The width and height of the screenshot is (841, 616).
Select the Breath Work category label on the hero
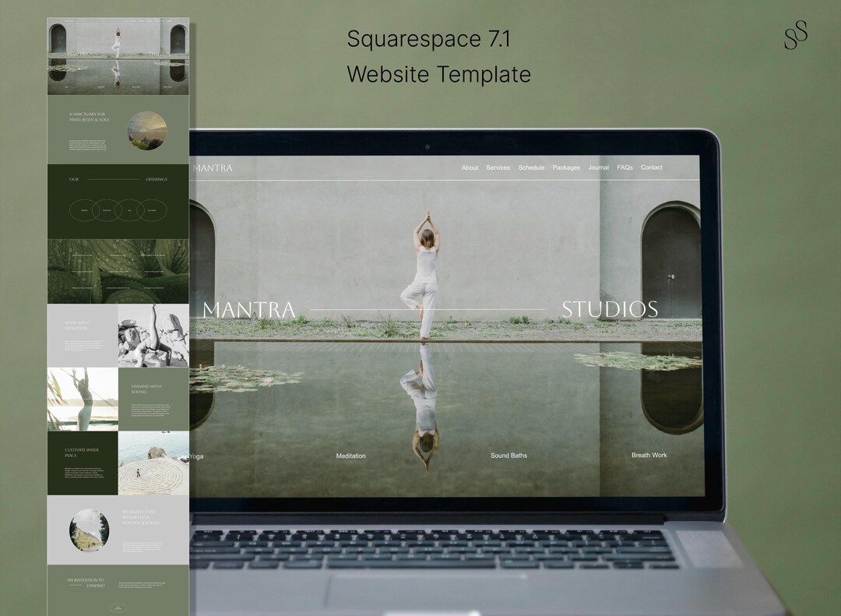click(x=649, y=456)
